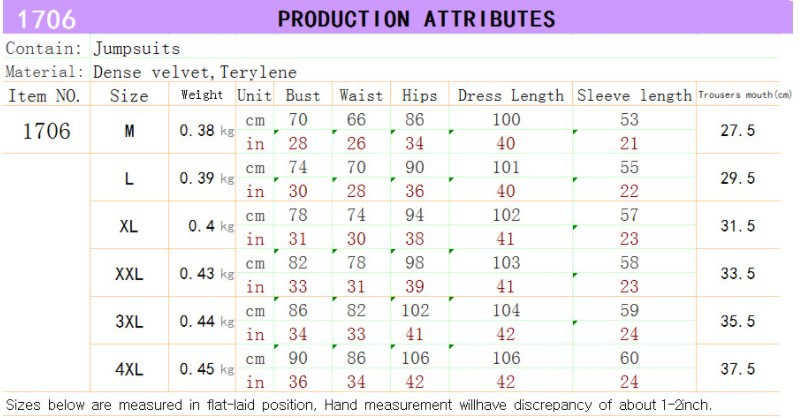Viewport: 811px width, 418px height.
Task: Click the Size column header
Action: coord(129,96)
